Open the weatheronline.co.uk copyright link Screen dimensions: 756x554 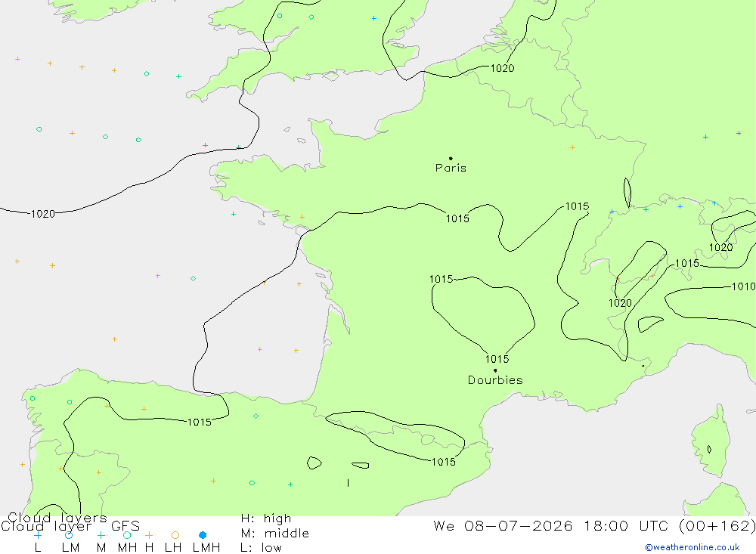[x=692, y=547]
